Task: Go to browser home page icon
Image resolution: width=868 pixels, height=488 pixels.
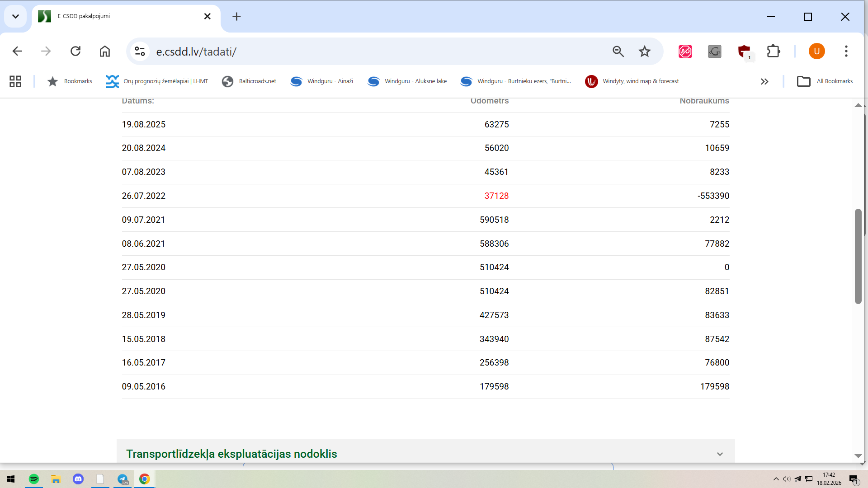Action: [105, 51]
